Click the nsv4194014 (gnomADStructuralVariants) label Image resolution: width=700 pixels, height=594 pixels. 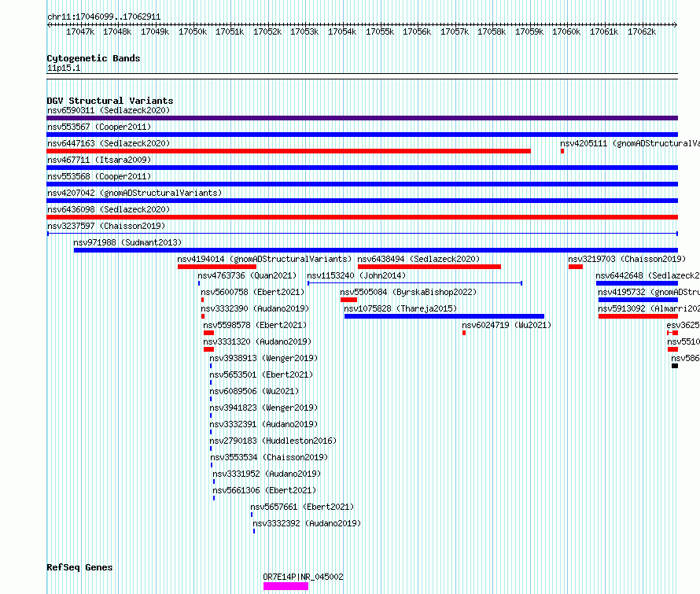(264, 259)
